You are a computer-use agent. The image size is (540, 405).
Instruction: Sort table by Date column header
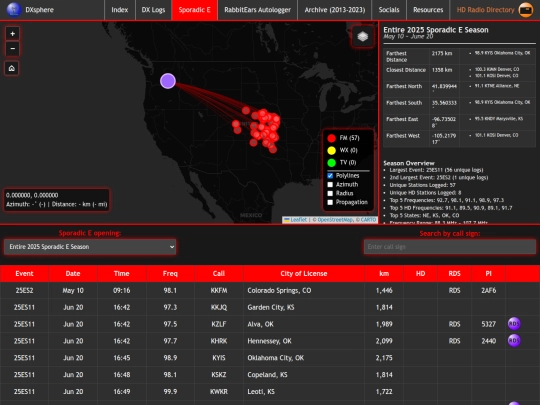73,274
